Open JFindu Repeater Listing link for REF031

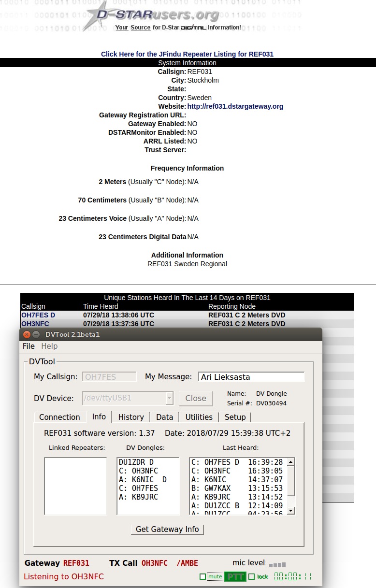click(x=187, y=54)
